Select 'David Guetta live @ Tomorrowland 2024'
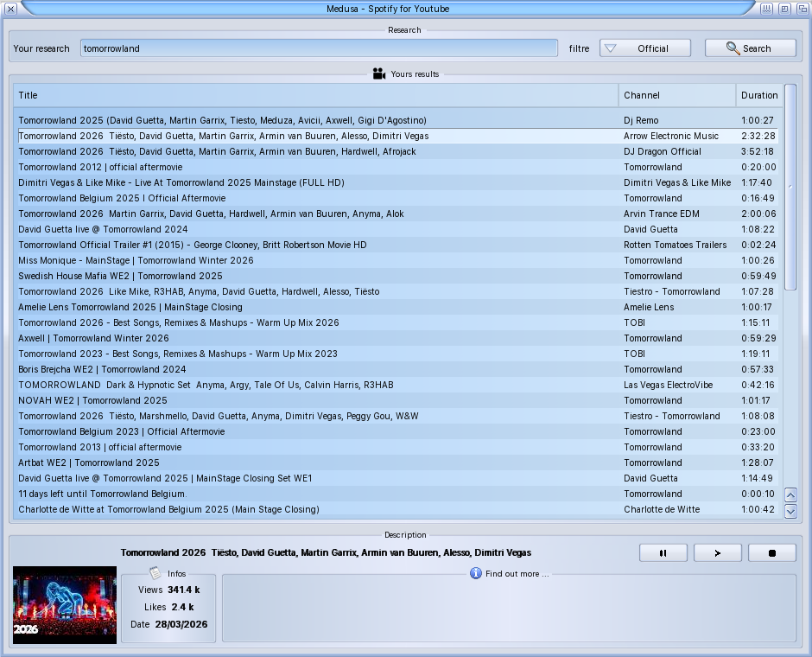The height and width of the screenshot is (657, 812). (x=397, y=229)
